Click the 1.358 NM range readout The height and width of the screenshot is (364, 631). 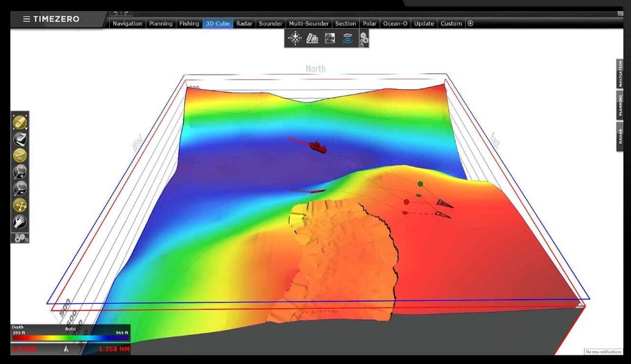point(114,349)
